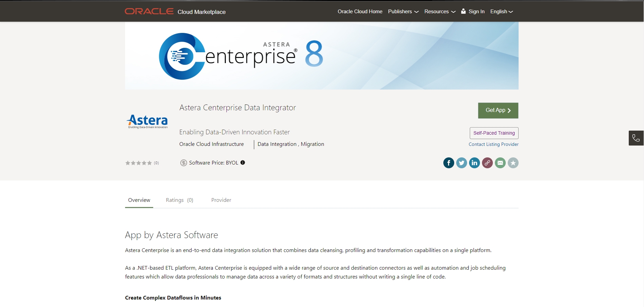The width and height of the screenshot is (644, 307).
Task: Select the Overview tab
Action: tap(139, 200)
